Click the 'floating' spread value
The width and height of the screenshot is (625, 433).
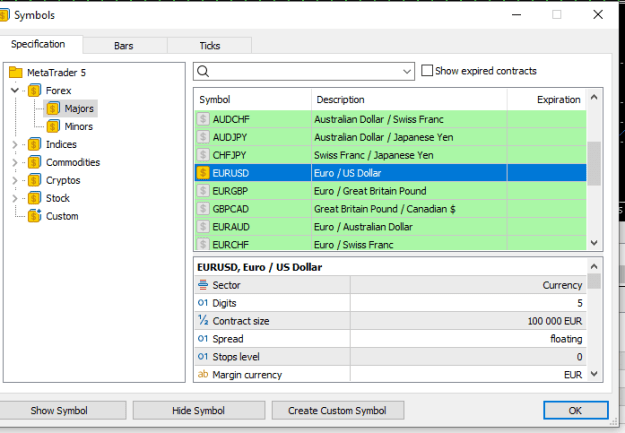pyautogui.click(x=566, y=339)
